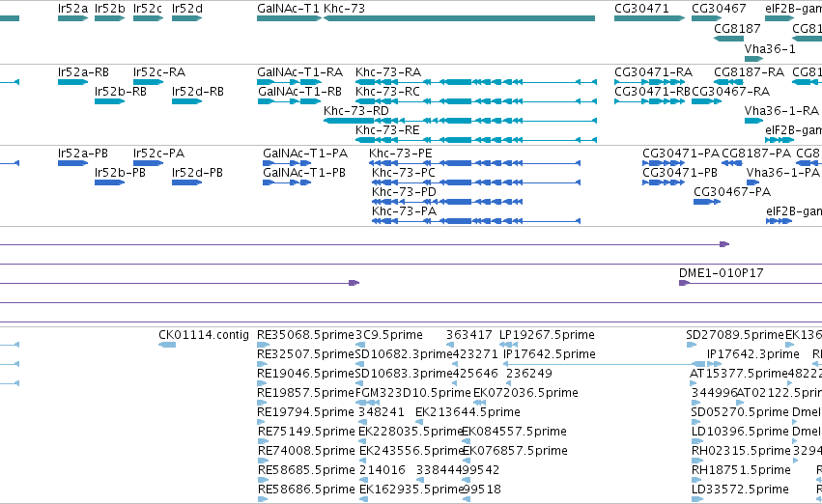Click the Ir52b-PB protein label
Viewport: 822px width, 504px height.
120,173
